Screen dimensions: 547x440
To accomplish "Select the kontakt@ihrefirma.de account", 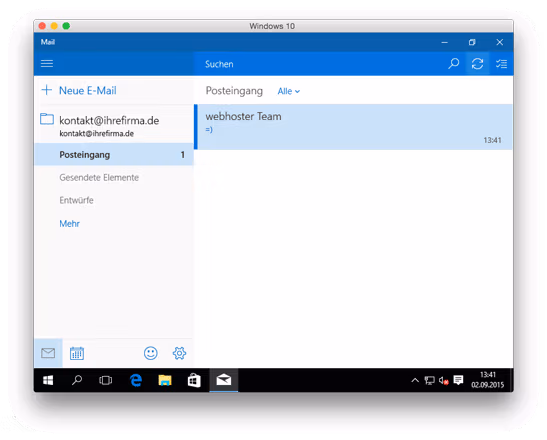I will pyautogui.click(x=114, y=125).
